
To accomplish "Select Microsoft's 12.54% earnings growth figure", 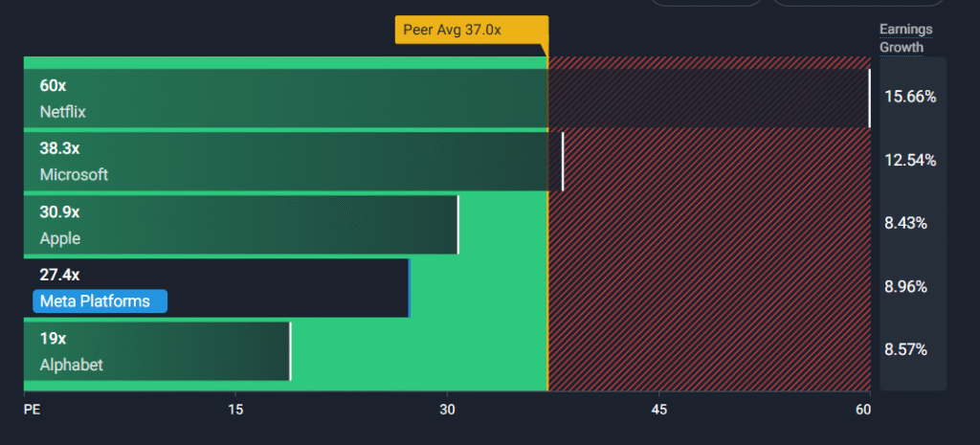I will [910, 160].
